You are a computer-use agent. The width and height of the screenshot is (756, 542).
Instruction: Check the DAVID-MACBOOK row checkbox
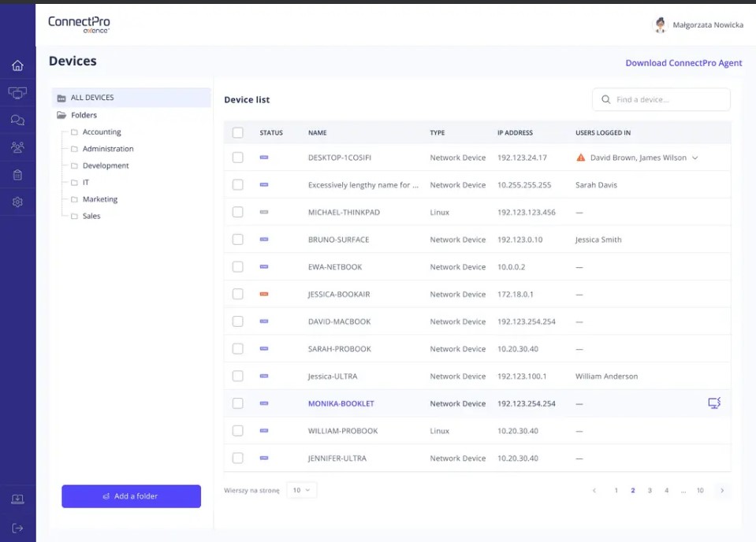tap(238, 321)
